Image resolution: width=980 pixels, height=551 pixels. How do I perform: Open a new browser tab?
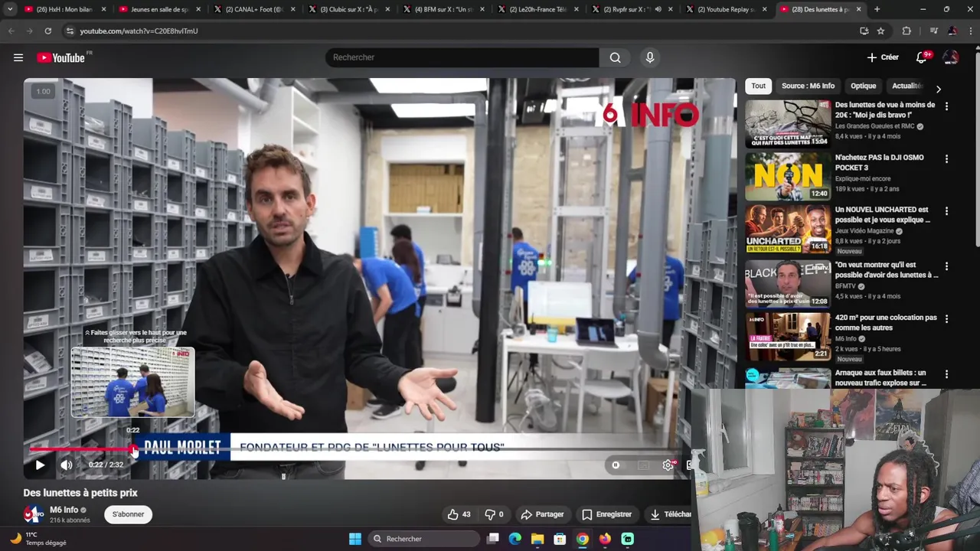877,9
